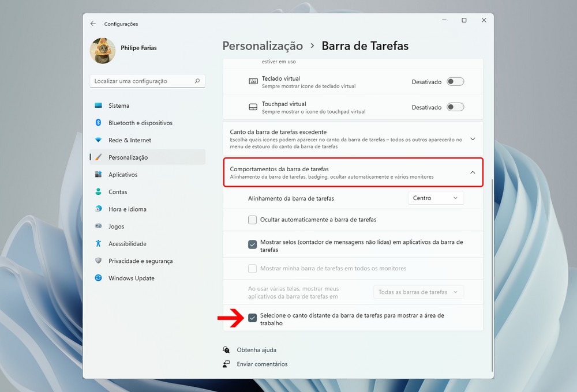Screen dimensions: 577x392
Task: Click the Privacidade e segurança shield icon
Action: [x=98, y=261]
